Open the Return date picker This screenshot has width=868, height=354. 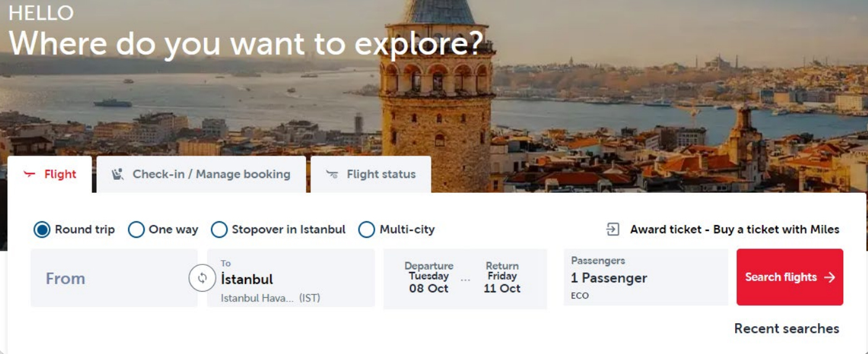(502, 277)
